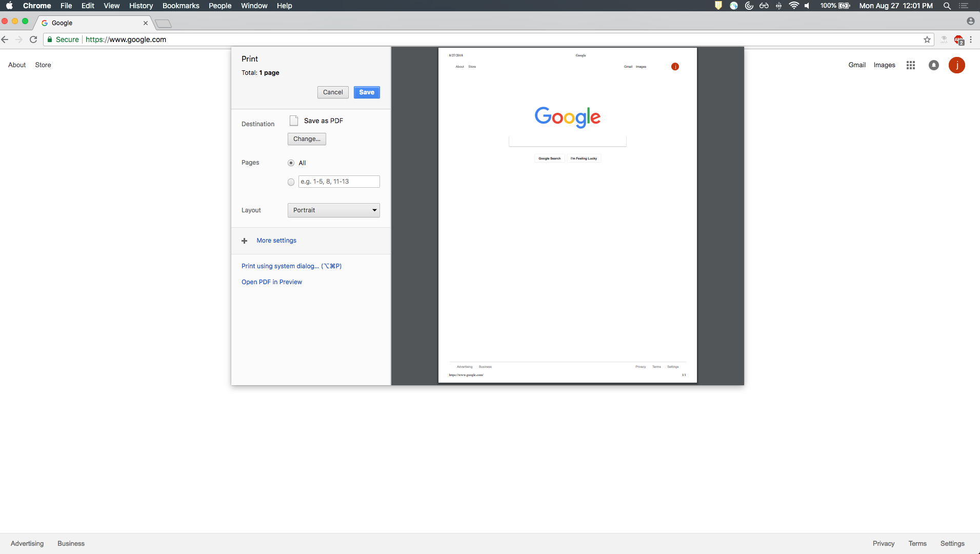Click the date and time in menu bar

point(896,6)
